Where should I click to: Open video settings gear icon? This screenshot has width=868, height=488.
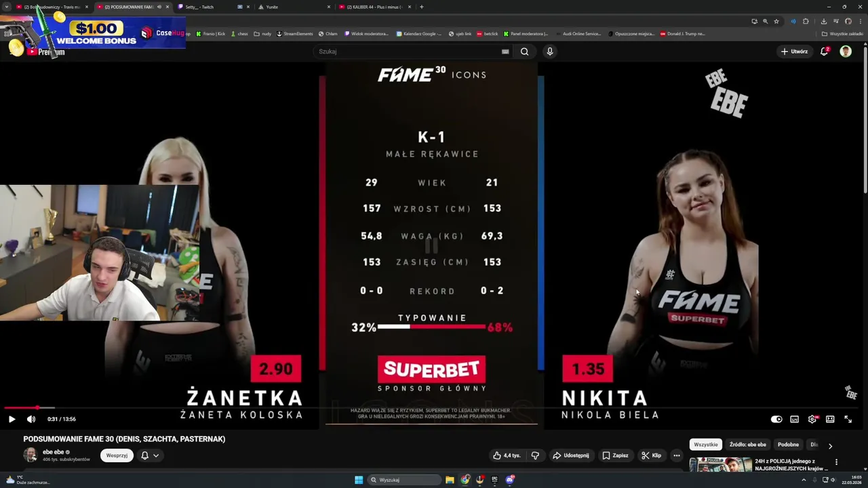pos(812,419)
